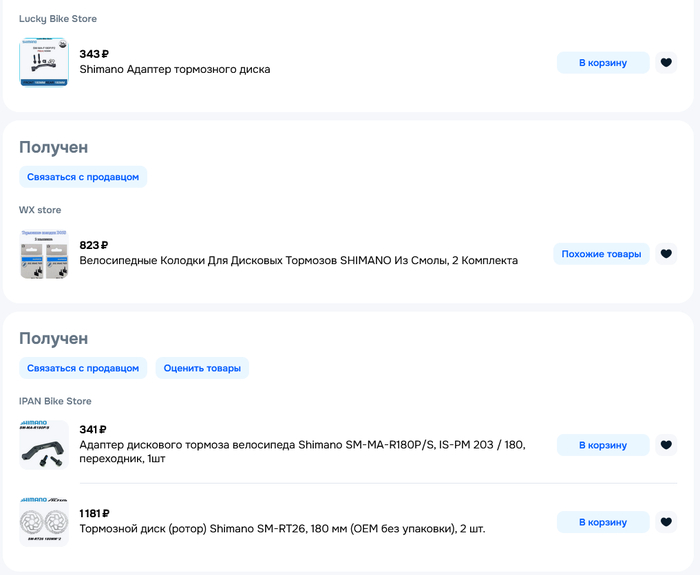Contact seller of IPAN Bike Store order
Screen dimensions: 700x575
click(83, 368)
